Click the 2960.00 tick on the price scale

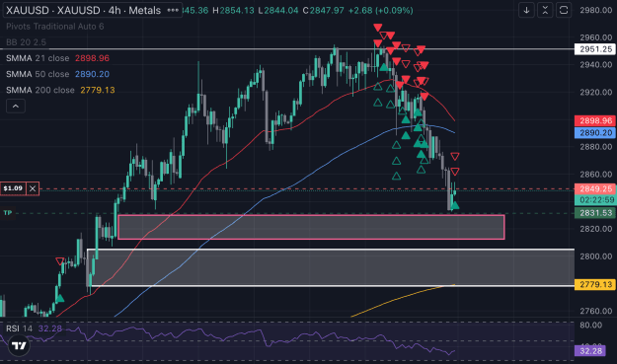click(595, 37)
